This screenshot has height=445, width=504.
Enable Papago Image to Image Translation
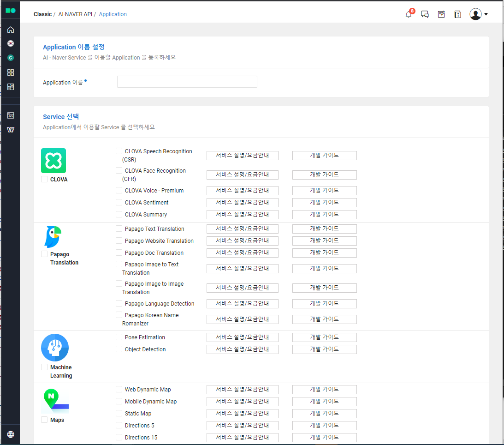(x=119, y=283)
